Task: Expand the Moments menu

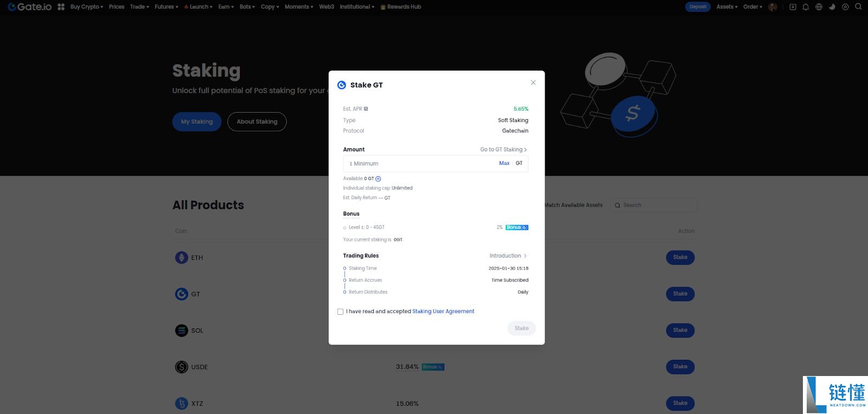Action: tap(299, 7)
